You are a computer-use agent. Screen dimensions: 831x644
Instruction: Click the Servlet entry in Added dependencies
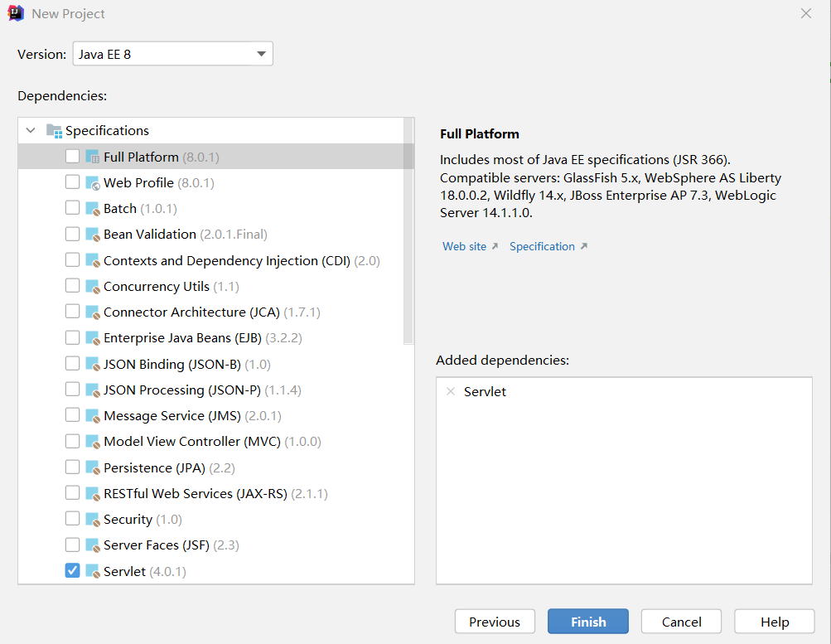(x=485, y=392)
